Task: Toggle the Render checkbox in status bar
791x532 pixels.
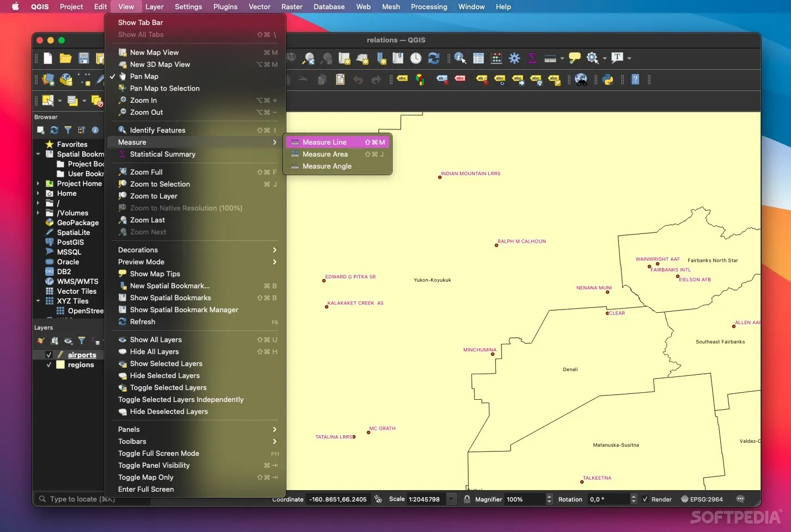Action: (645, 499)
